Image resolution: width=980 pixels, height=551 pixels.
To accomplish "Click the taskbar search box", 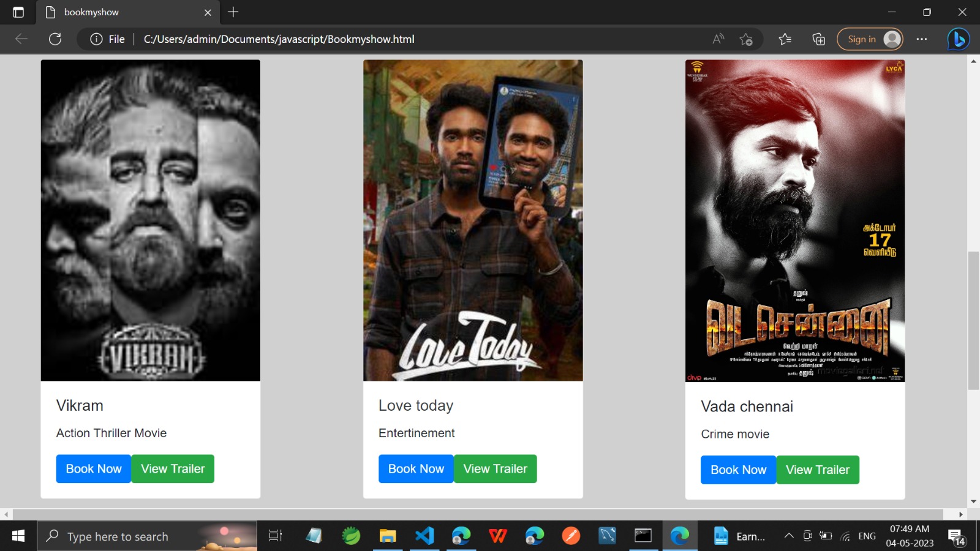I will (147, 536).
